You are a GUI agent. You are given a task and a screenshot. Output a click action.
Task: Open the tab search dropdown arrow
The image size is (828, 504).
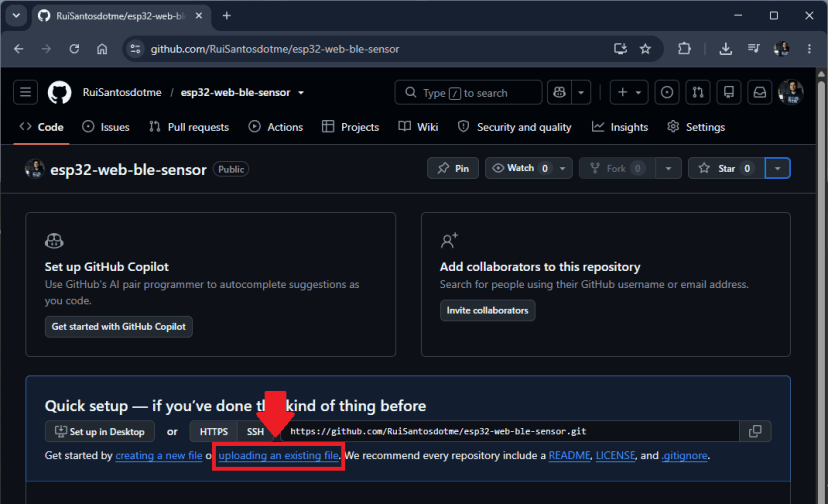16,16
